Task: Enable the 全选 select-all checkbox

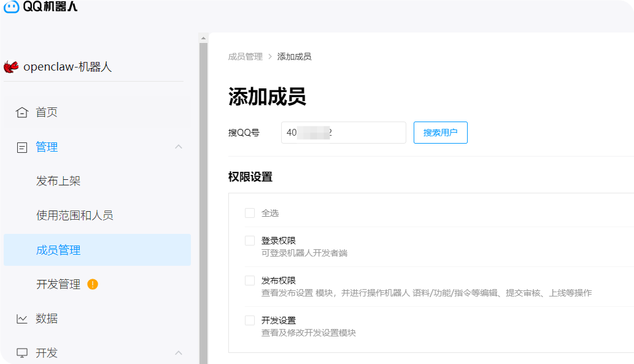Action: click(249, 212)
